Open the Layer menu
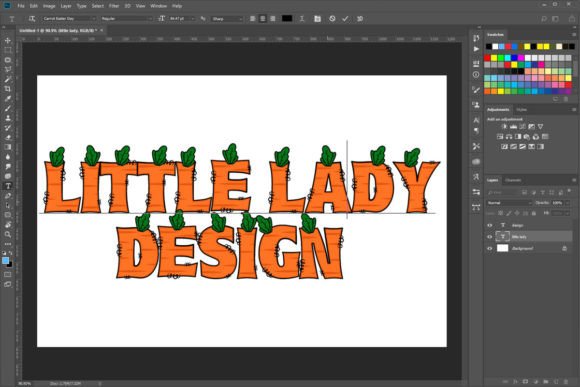The image size is (580, 387). [66, 6]
